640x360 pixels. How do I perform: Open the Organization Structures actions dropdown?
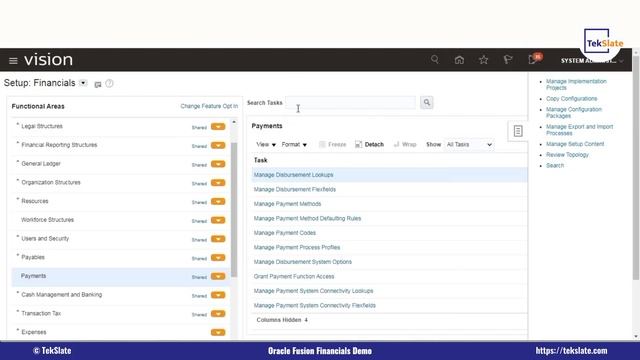click(218, 183)
